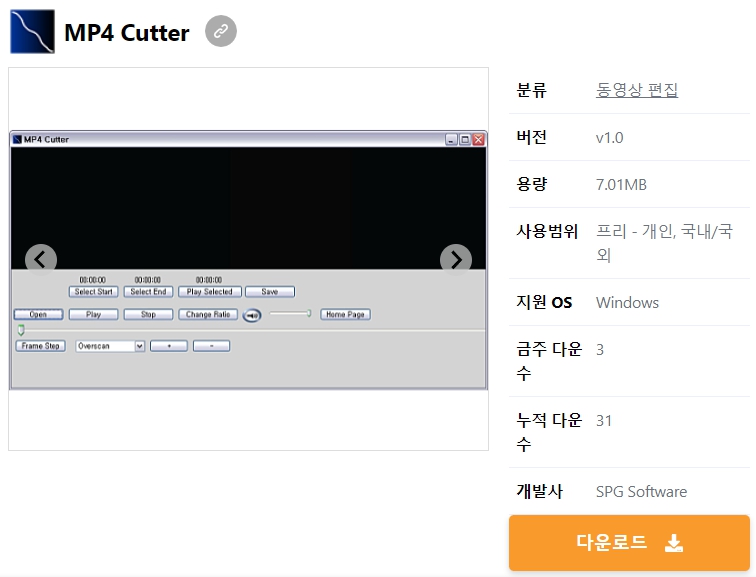756x577 pixels.
Task: Click the Save button in the screenshot
Action: (x=270, y=292)
